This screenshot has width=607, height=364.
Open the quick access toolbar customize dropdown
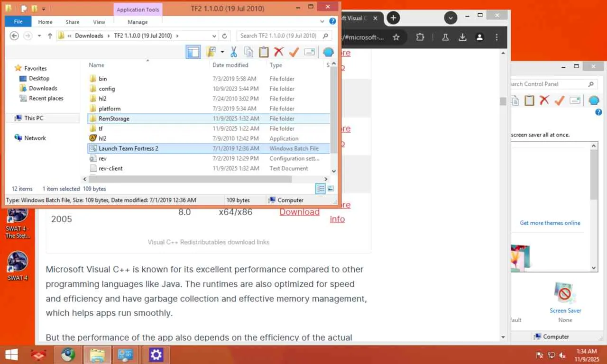[43, 9]
